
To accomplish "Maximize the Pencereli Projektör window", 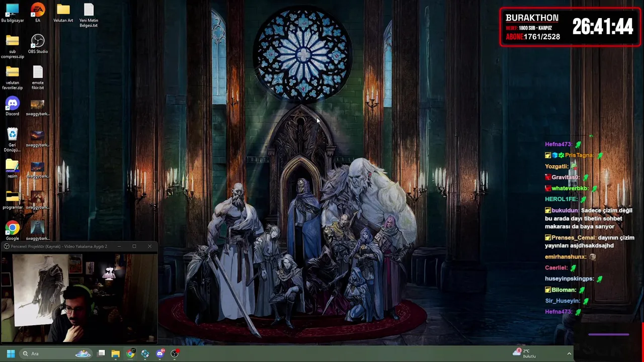I will click(134, 246).
